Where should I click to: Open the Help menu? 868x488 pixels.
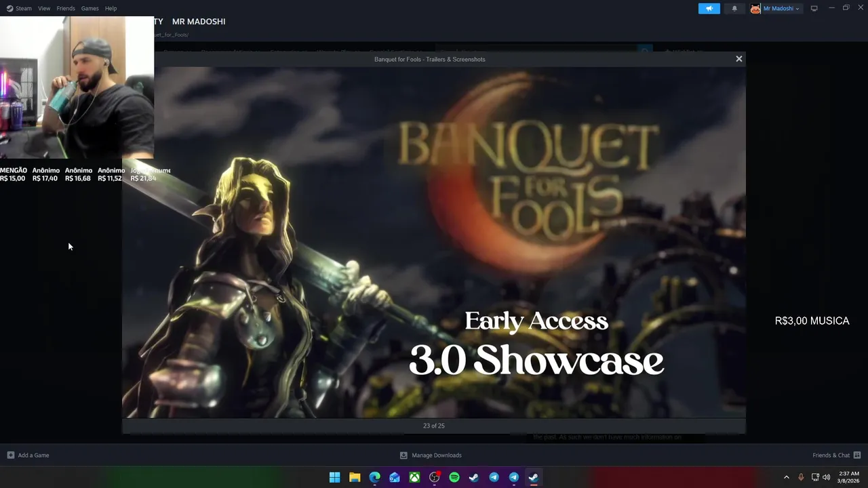point(111,8)
